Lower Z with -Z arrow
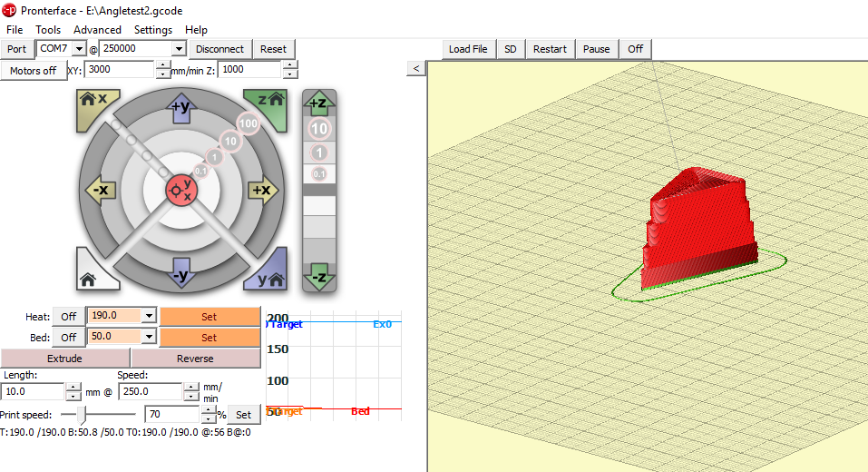The width and height of the screenshot is (868, 472). tap(319, 277)
